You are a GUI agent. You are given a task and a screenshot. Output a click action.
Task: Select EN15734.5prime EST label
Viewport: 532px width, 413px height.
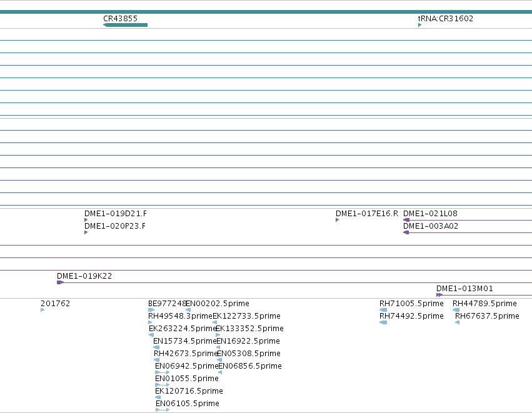click(x=184, y=341)
